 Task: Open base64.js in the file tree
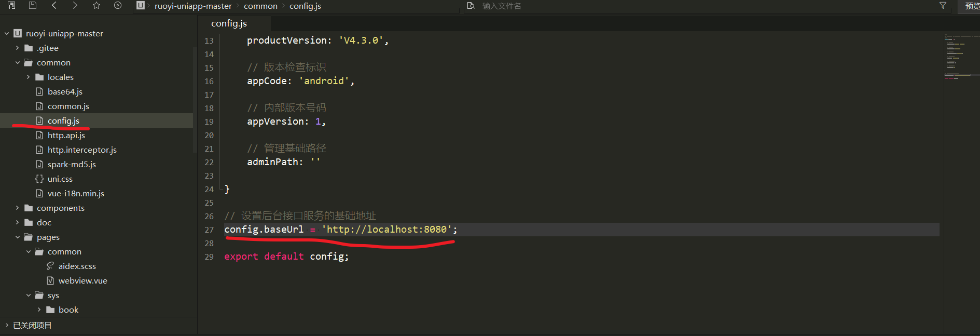[x=65, y=91]
